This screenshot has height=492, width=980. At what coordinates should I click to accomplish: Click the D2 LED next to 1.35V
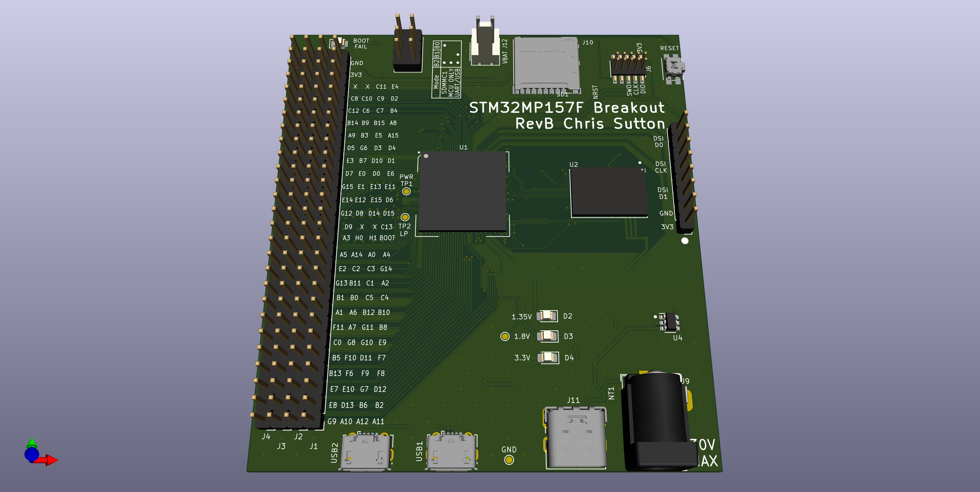click(547, 315)
